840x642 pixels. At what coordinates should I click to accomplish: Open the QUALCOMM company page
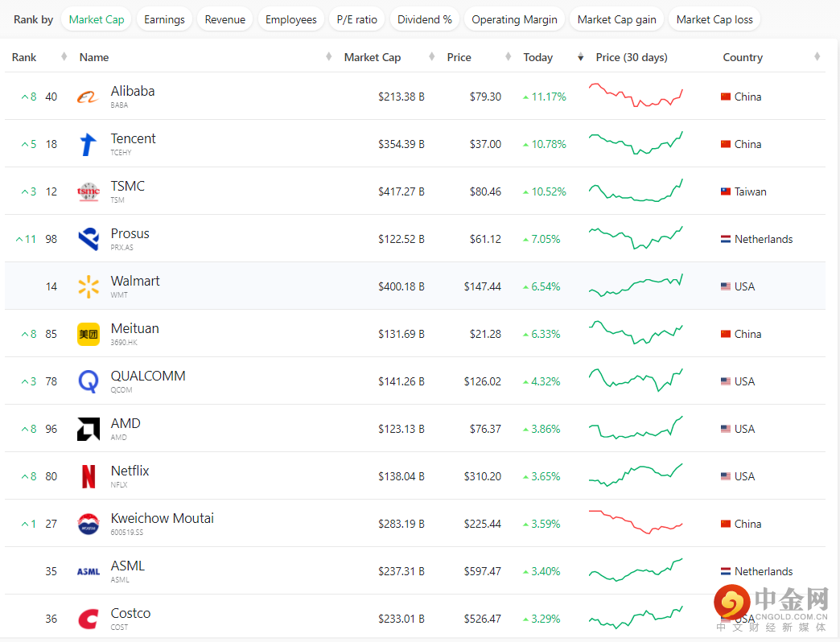pos(148,376)
